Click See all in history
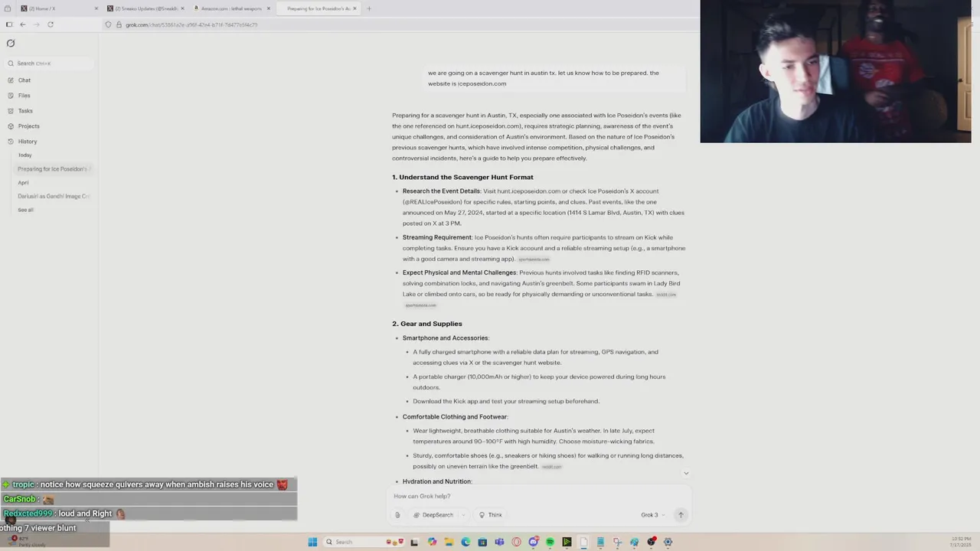980x551 pixels. [25, 210]
